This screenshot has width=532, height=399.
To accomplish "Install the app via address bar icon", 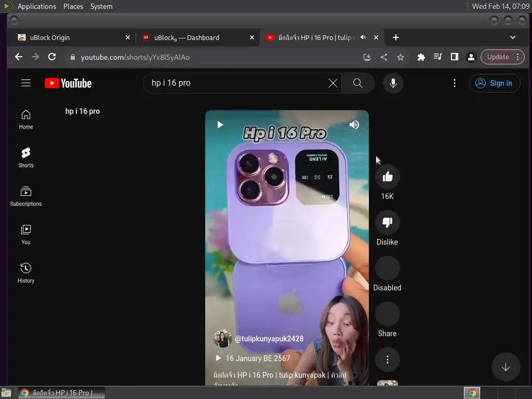I will 367,57.
